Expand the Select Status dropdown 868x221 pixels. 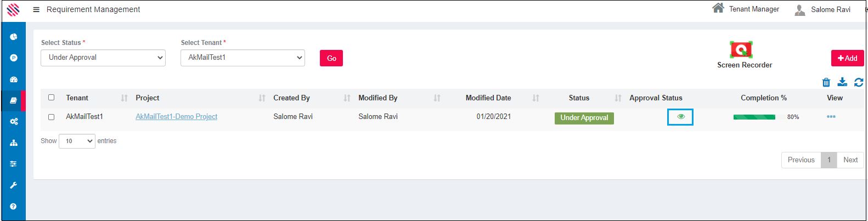click(x=103, y=58)
